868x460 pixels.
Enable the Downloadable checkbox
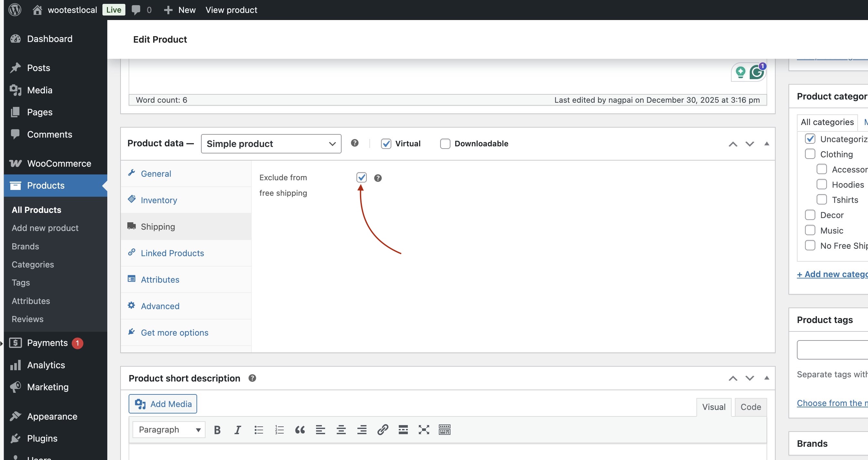(x=445, y=144)
